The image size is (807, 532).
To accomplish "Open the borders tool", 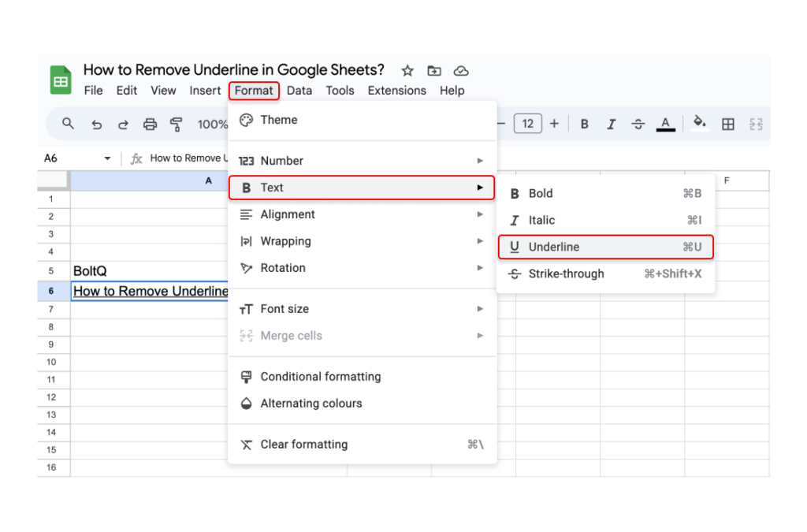I will tap(727, 124).
